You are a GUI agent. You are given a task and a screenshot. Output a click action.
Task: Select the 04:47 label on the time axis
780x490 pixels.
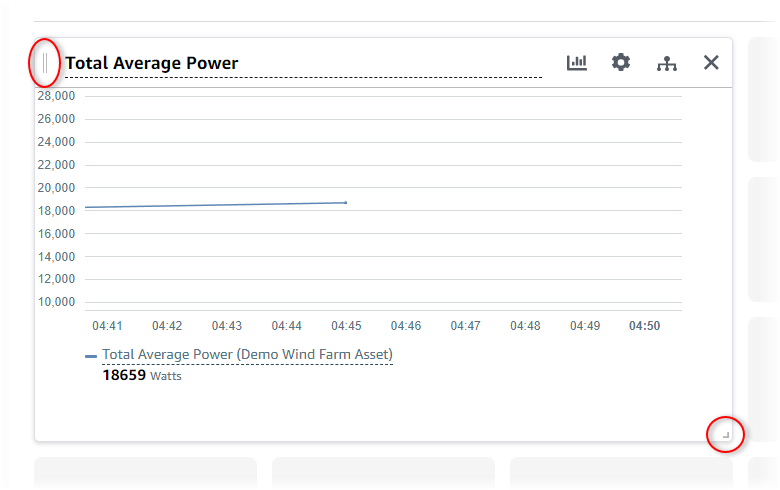tap(465, 326)
